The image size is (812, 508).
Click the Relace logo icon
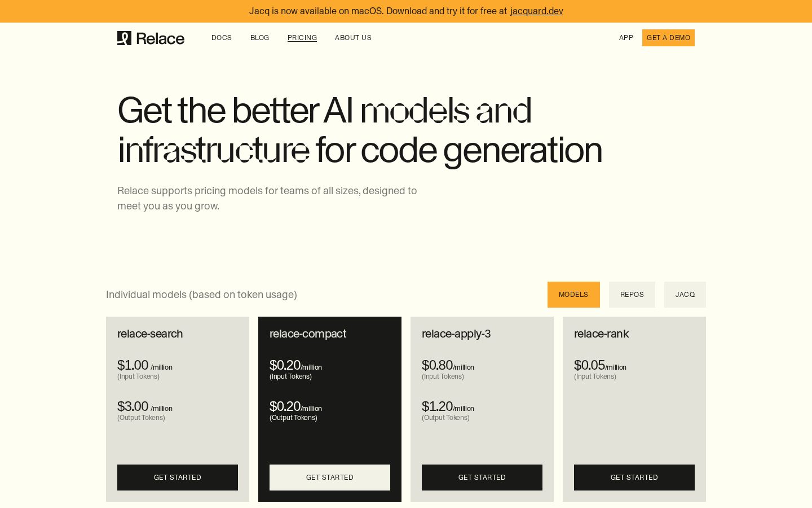pos(124,38)
